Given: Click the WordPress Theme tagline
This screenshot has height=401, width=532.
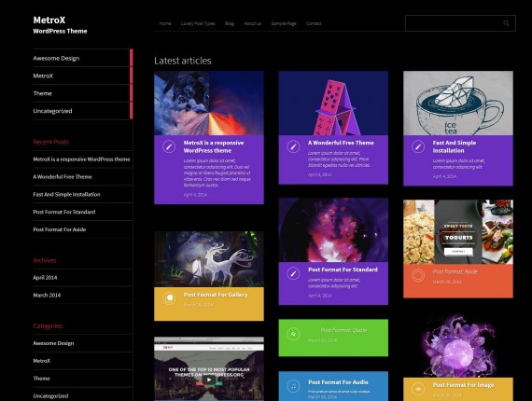Looking at the screenshot, I should click(60, 31).
